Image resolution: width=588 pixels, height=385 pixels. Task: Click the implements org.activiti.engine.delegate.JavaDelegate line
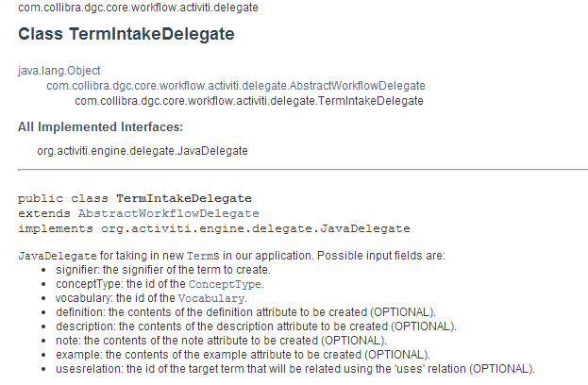pos(214,228)
